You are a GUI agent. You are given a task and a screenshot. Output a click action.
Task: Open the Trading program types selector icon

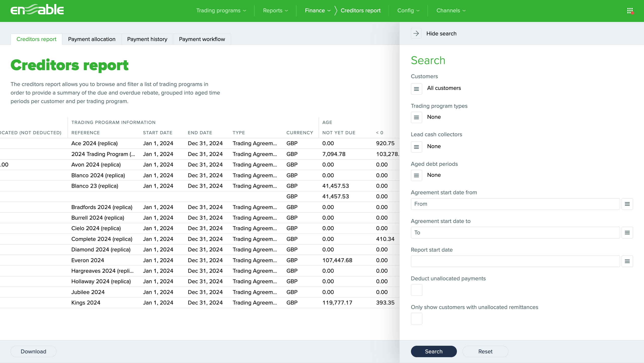(x=416, y=117)
